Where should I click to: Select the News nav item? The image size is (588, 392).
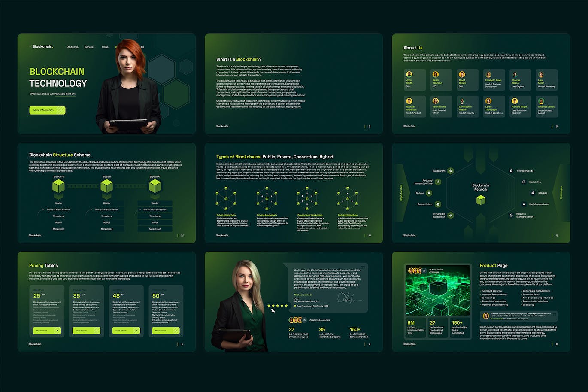(x=105, y=47)
